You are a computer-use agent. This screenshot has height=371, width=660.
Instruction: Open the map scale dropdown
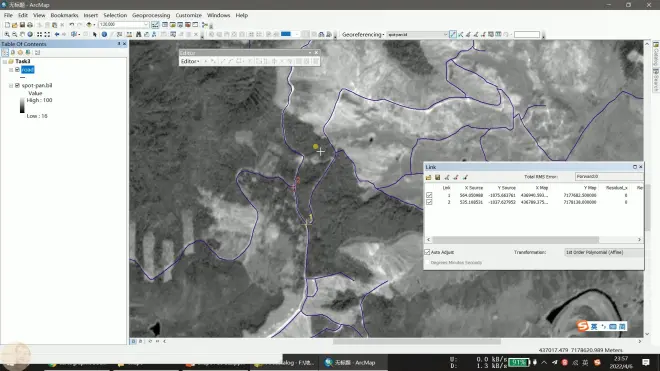[146, 25]
